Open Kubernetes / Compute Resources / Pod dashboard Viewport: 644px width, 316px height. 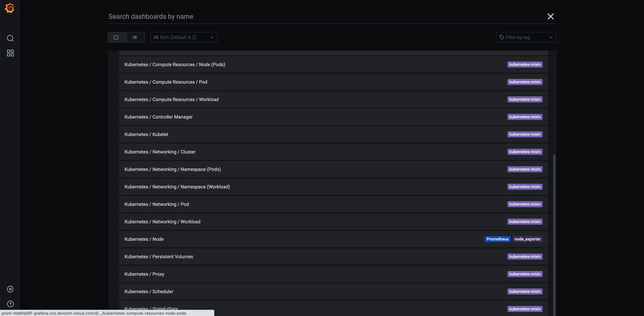click(x=333, y=82)
